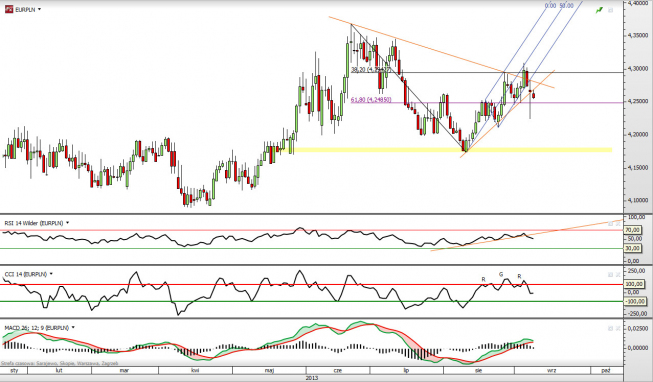Click the 'paź' month on time axis
The width and height of the screenshot is (653, 382).
click(x=606, y=370)
